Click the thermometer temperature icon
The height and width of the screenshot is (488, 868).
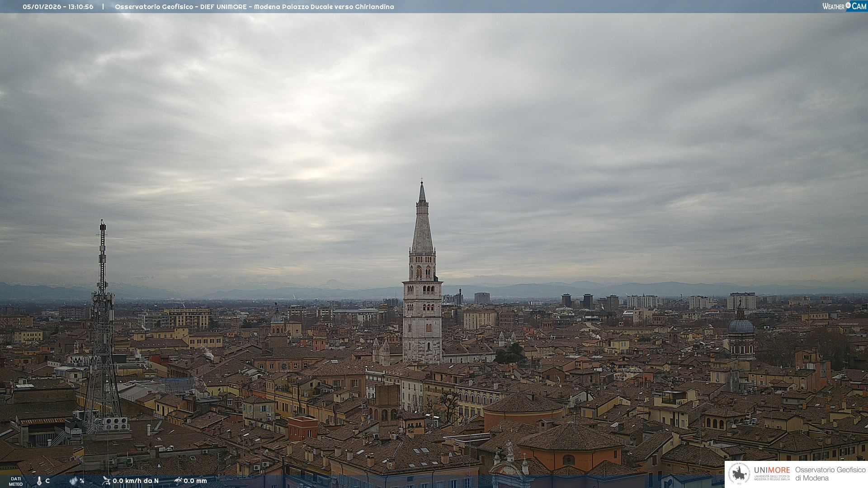point(39,481)
